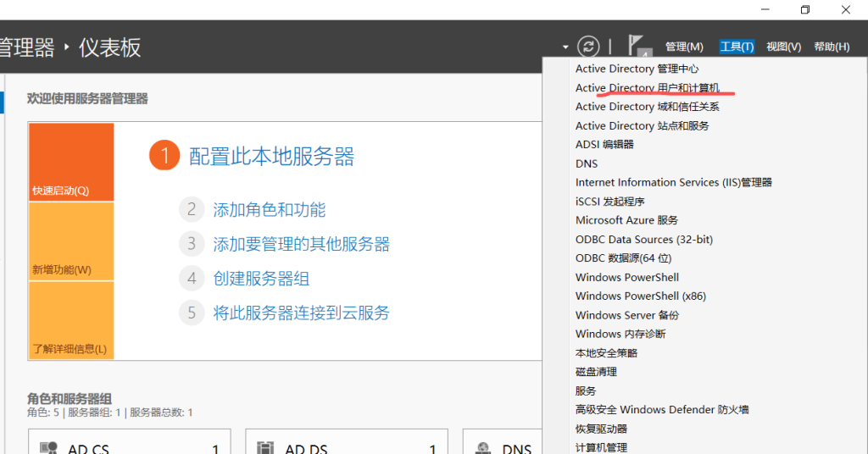Open the 帮助(H) menu
Image resolution: width=868 pixels, height=454 pixels.
pos(832,47)
